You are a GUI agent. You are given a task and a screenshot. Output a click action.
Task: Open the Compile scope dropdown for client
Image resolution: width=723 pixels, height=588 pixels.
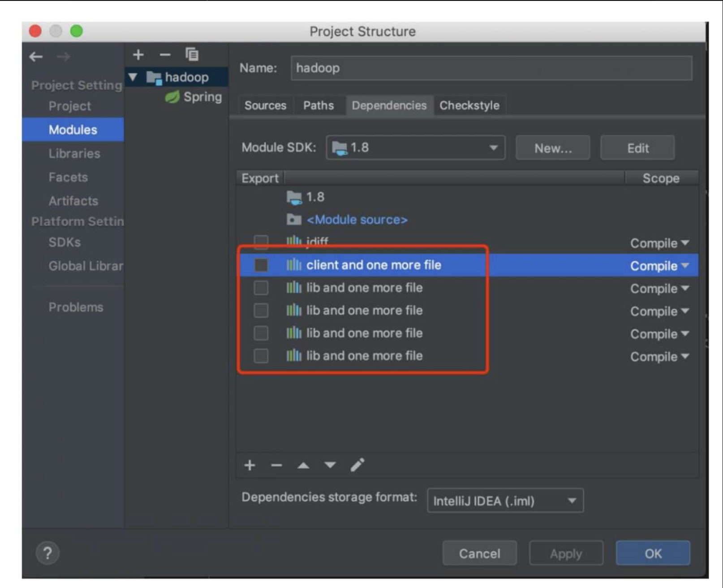coord(660,266)
